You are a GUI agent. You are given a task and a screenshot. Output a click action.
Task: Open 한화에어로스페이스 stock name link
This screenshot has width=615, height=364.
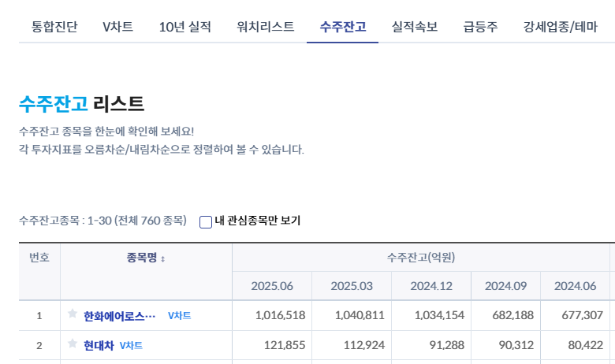coord(120,316)
